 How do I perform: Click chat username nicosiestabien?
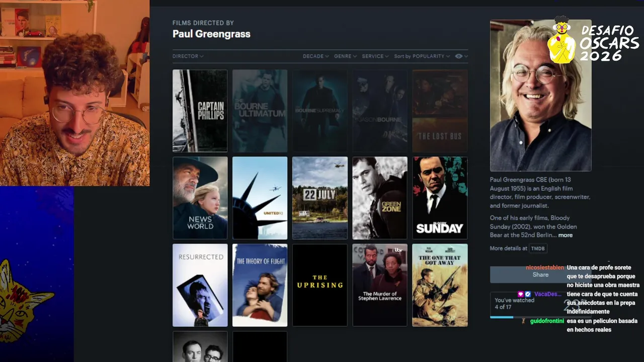point(545,267)
